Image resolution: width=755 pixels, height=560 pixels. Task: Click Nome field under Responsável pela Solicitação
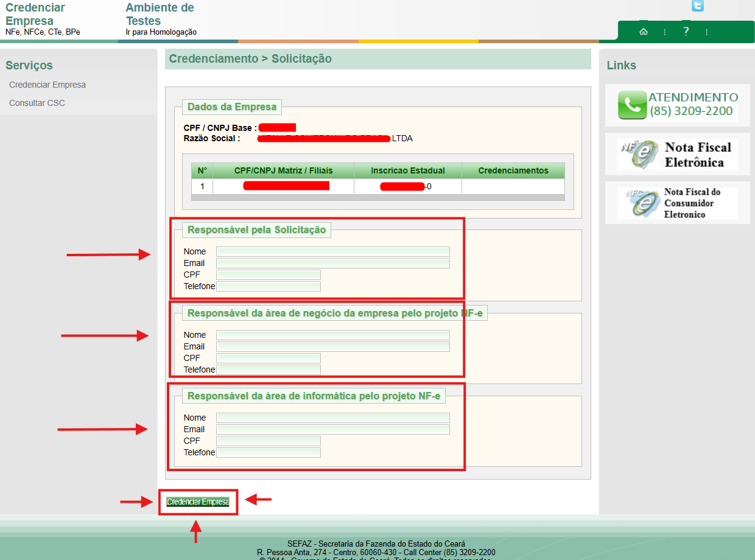[332, 252]
